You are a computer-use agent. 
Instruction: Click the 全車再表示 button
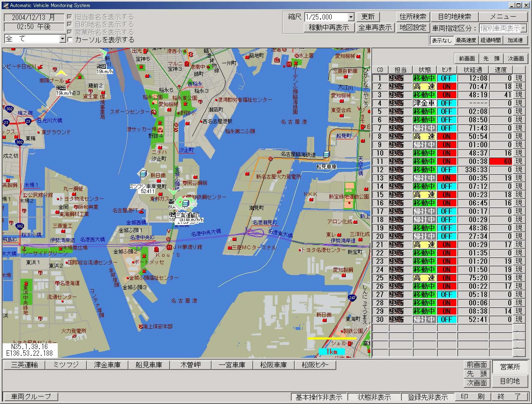(375, 27)
